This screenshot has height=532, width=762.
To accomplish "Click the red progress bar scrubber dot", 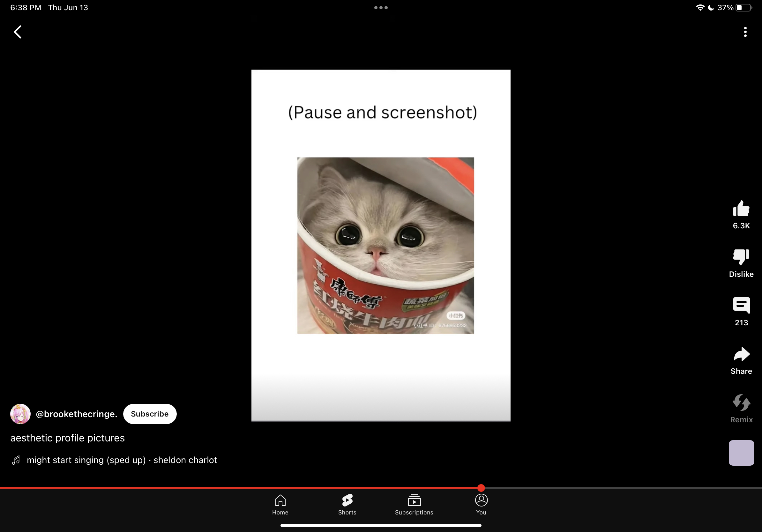I will [481, 488].
